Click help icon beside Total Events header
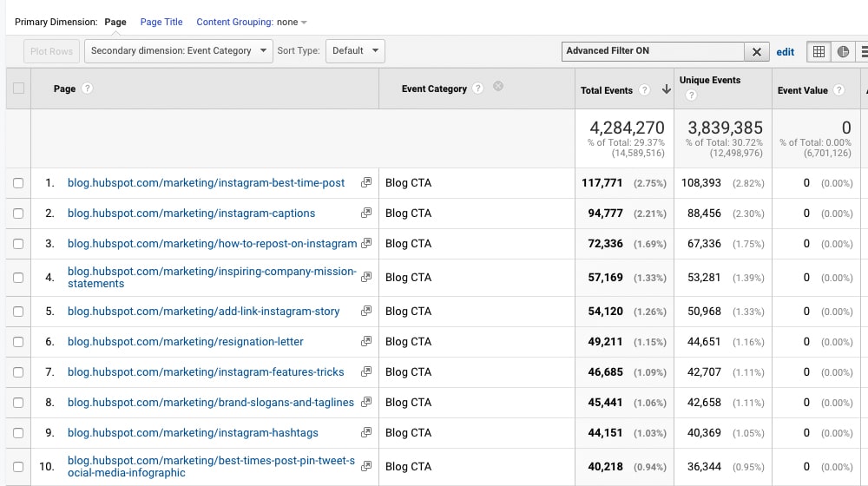The image size is (868, 486). pos(644,90)
